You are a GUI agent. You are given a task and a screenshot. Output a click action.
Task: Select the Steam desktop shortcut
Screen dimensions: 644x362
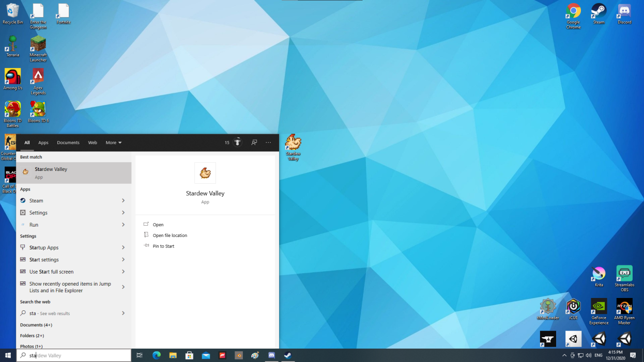coord(599,13)
